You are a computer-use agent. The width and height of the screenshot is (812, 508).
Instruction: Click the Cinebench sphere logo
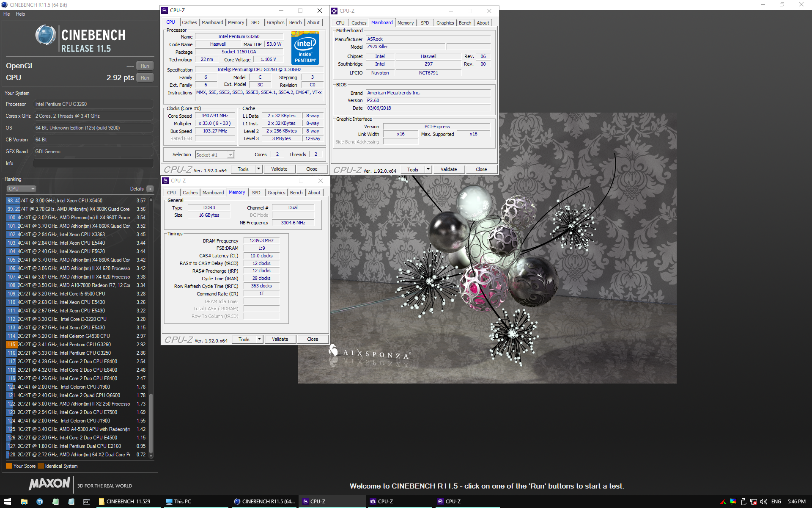45,35
